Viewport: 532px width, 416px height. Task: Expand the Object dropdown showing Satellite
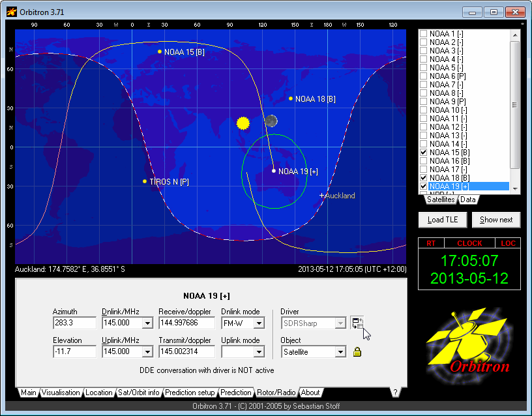pyautogui.click(x=340, y=352)
